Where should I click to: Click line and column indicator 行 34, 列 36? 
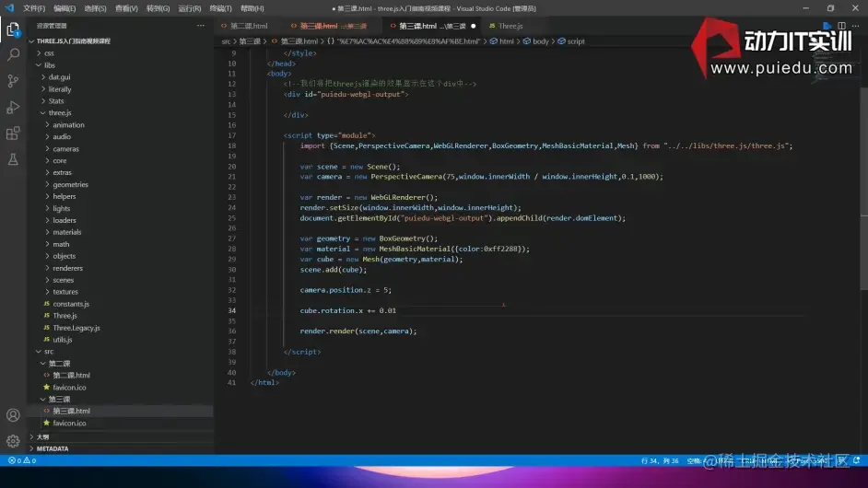pyautogui.click(x=660, y=460)
